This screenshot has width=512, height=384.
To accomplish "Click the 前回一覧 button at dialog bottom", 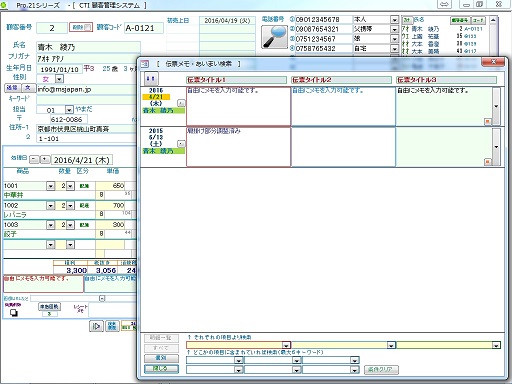I will point(161,338).
